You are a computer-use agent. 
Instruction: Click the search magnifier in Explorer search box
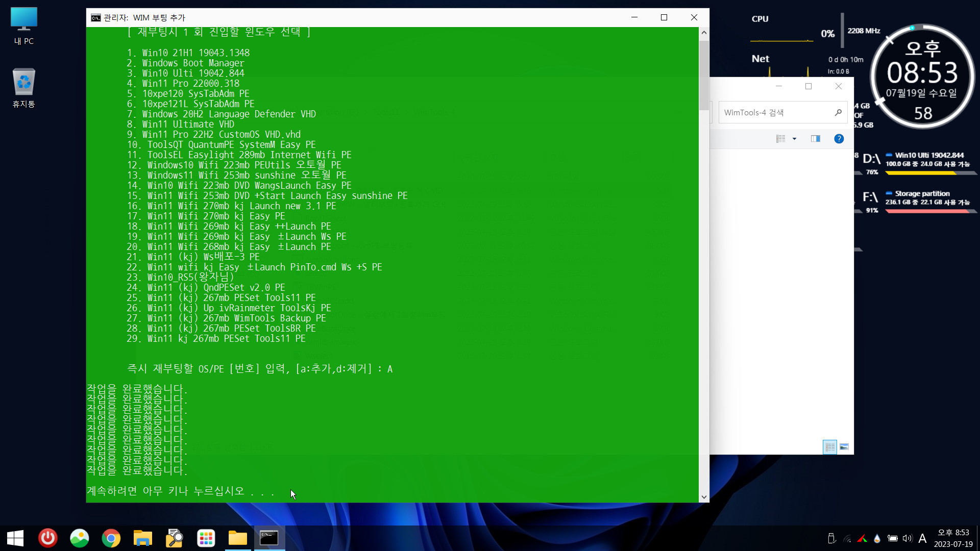838,112
